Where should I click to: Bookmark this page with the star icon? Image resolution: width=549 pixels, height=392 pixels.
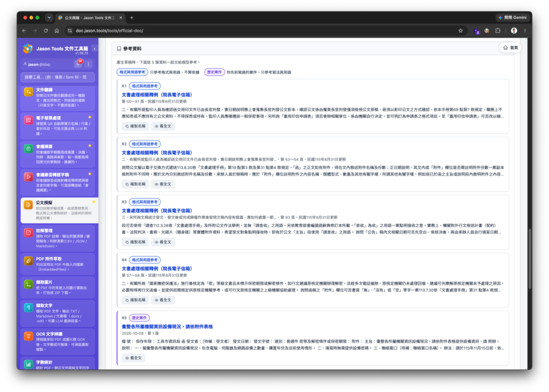[461, 31]
